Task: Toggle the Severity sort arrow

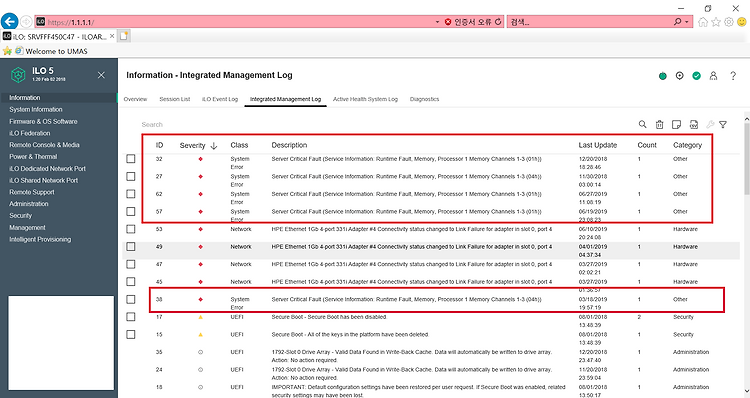Action: (214, 145)
